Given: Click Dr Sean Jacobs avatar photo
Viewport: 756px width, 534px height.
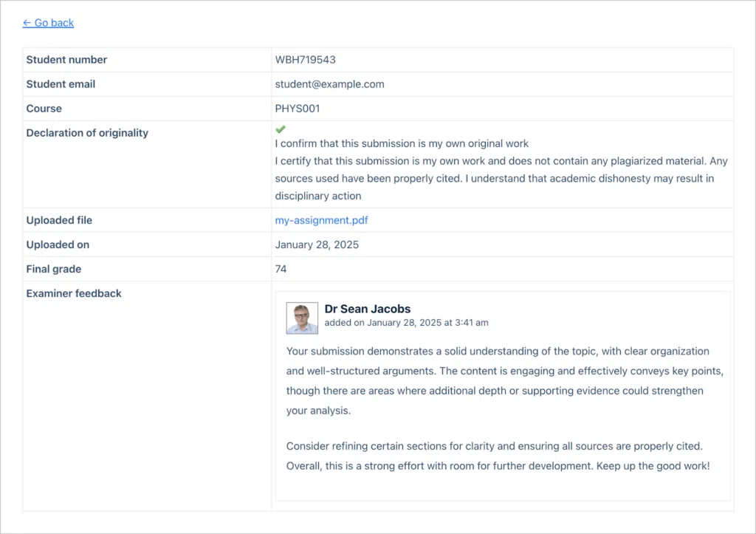Looking at the screenshot, I should coord(302,318).
